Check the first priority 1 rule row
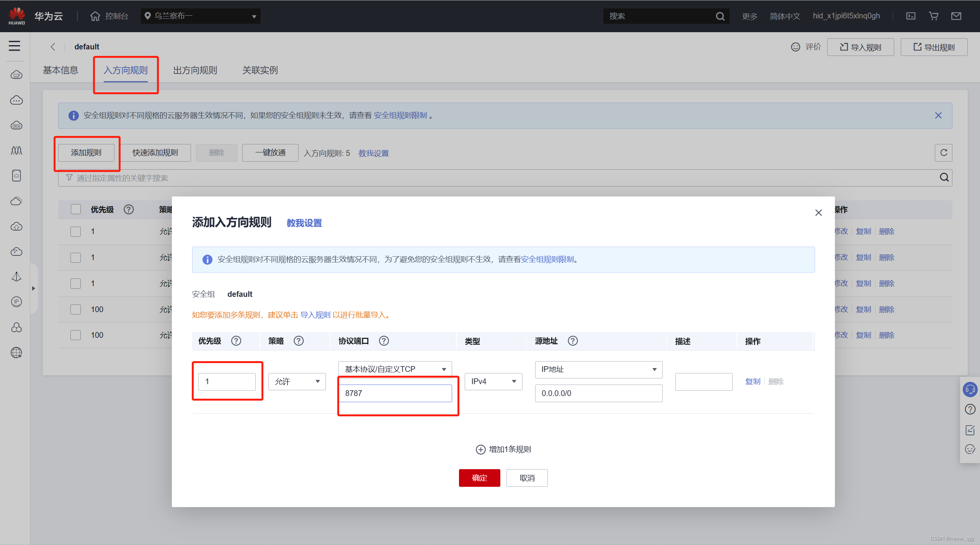 (x=76, y=232)
